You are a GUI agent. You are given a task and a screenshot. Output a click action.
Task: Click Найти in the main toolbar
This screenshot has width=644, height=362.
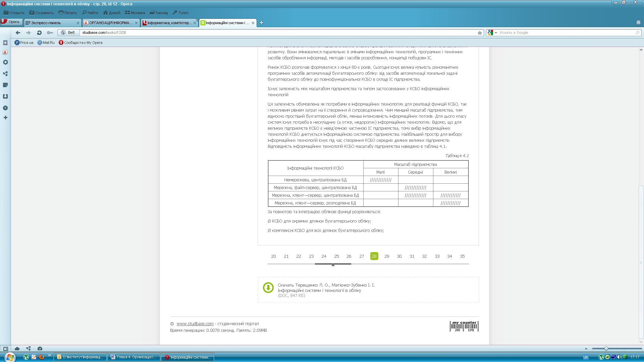pyautogui.click(x=90, y=13)
